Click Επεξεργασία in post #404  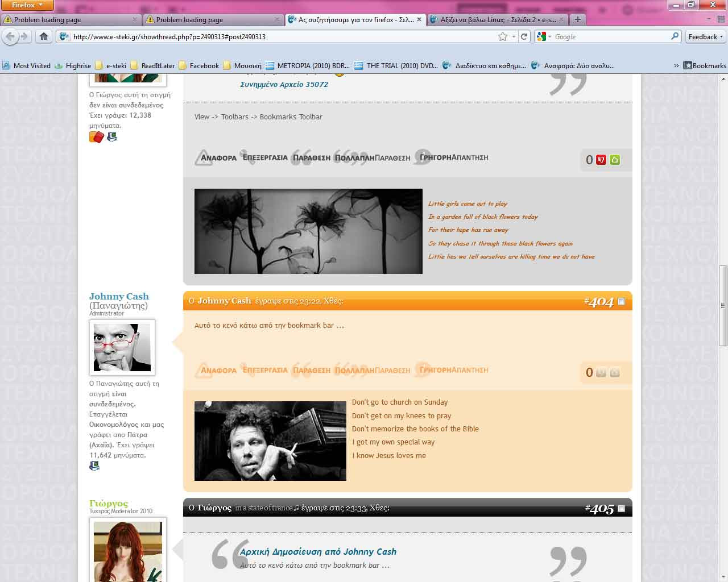coord(264,370)
